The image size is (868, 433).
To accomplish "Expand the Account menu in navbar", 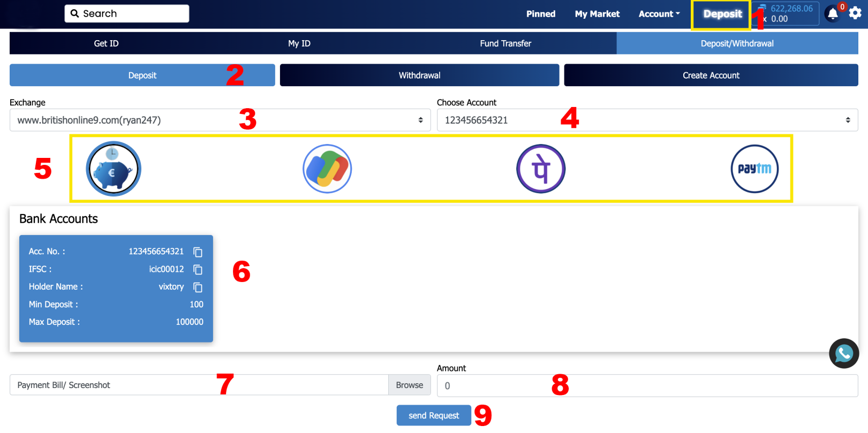I will (659, 14).
